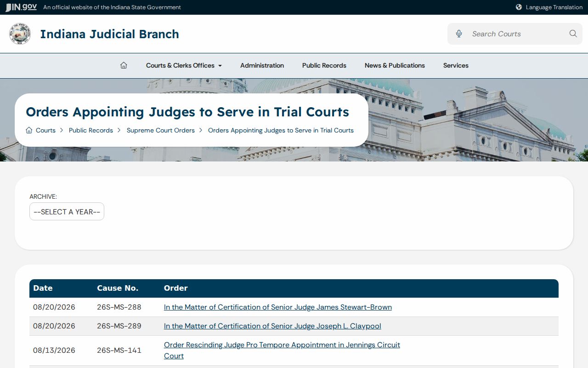Click the breadcrumb home icon beside Courts
The width and height of the screenshot is (588, 368).
pos(29,130)
